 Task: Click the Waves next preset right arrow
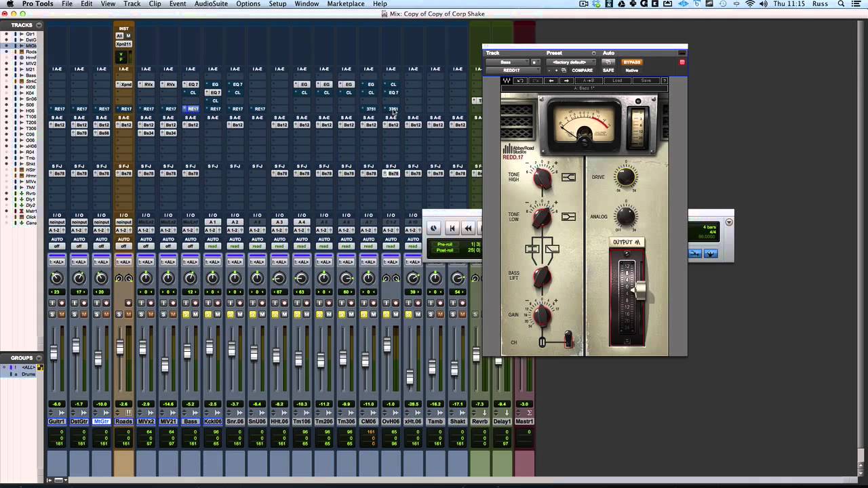pyautogui.click(x=567, y=81)
